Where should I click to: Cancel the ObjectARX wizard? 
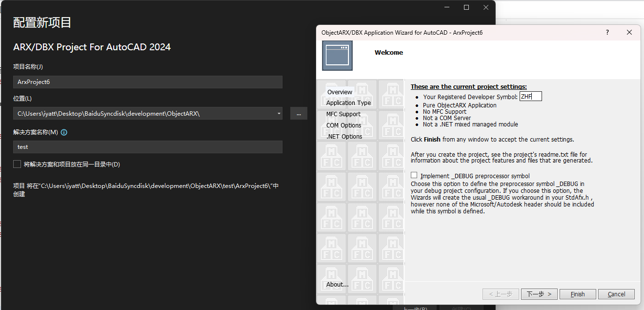pyautogui.click(x=616, y=294)
